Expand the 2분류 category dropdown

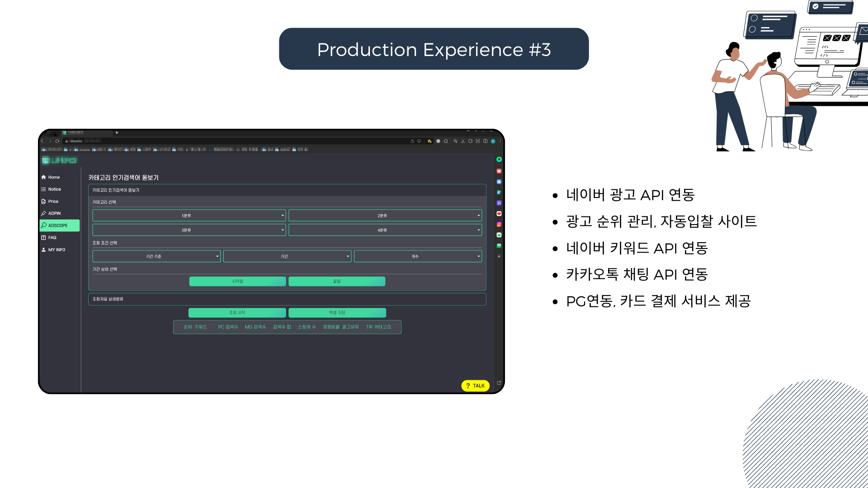coord(385,216)
